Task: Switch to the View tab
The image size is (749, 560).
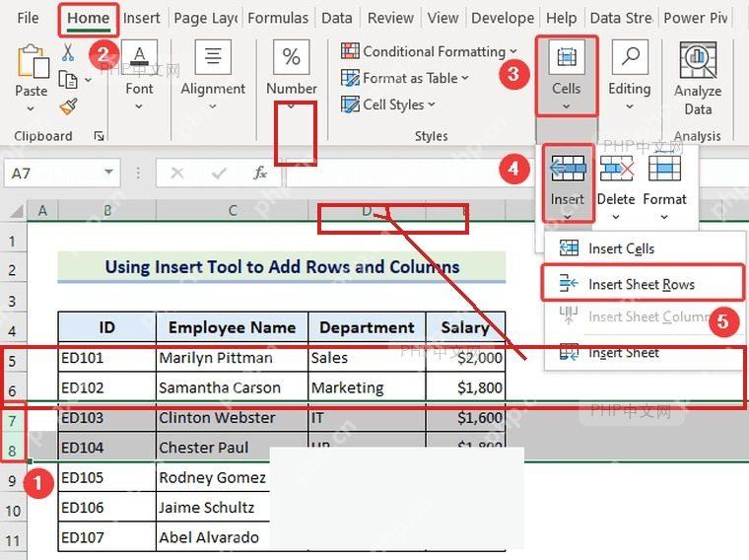Action: coord(443,18)
